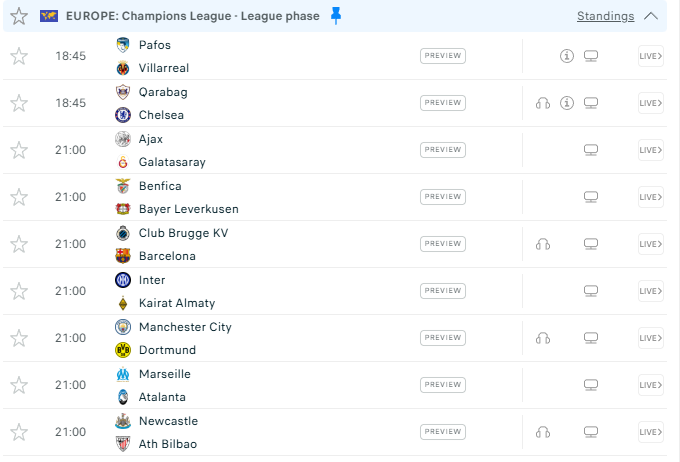Add Newcastle vs Ath Bilbao to favorites
The height and width of the screenshot is (462, 680).
click(x=19, y=432)
